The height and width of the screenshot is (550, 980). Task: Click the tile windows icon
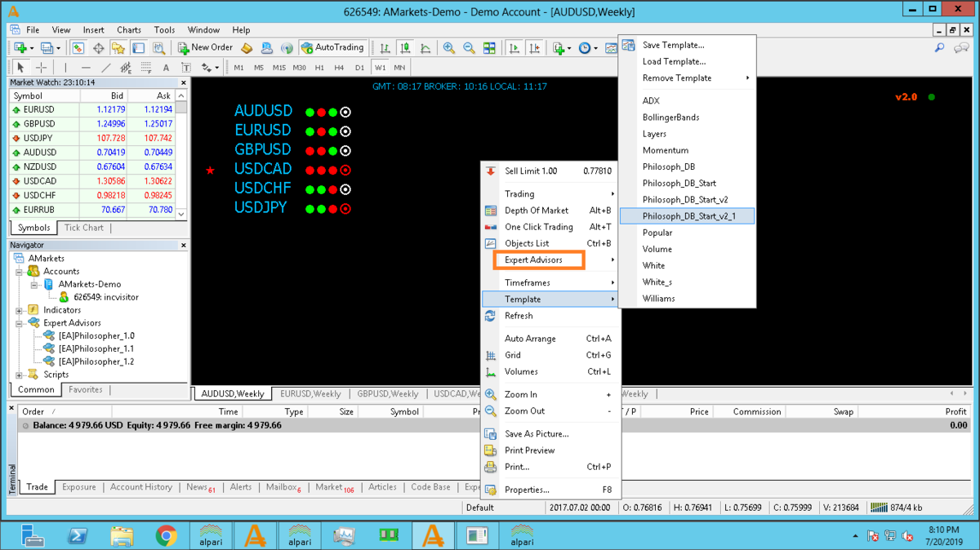click(x=489, y=48)
